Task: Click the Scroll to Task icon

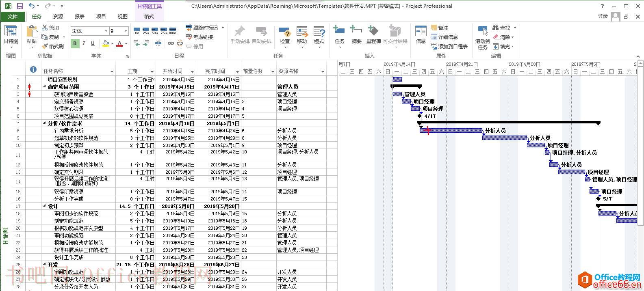Action: click(483, 31)
